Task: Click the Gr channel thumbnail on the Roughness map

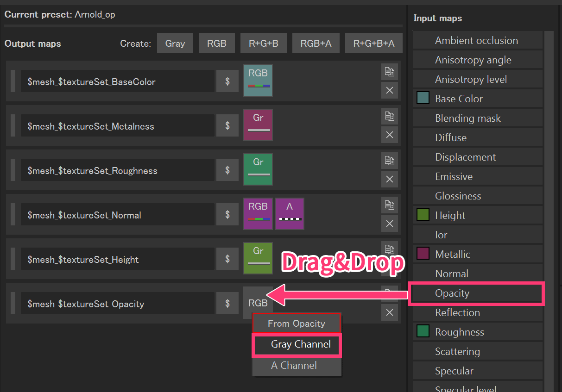Action: 258,169
